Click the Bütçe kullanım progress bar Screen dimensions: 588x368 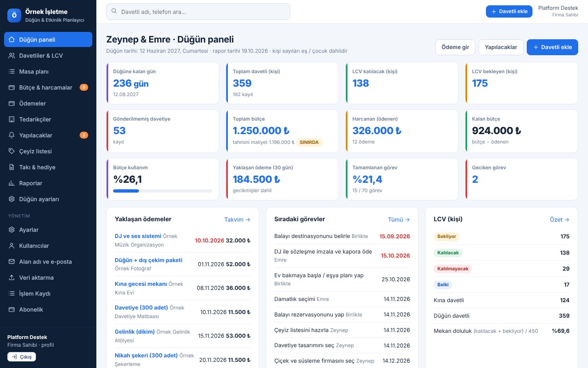[163, 191]
